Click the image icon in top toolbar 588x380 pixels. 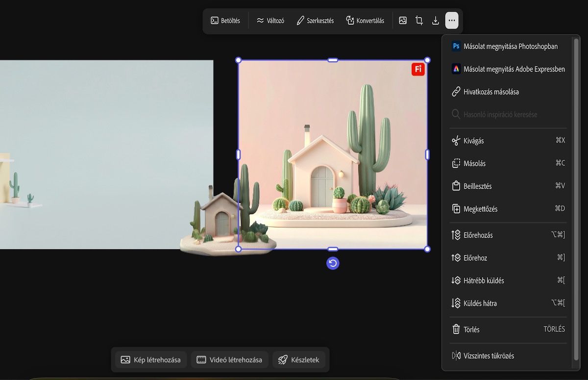403,21
